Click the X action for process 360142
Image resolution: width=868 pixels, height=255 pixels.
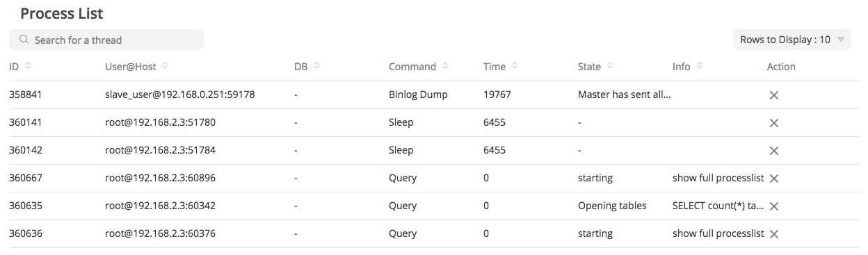click(773, 151)
